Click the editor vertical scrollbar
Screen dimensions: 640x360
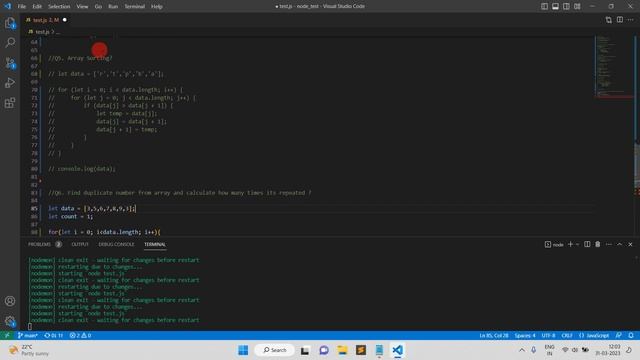point(637,167)
